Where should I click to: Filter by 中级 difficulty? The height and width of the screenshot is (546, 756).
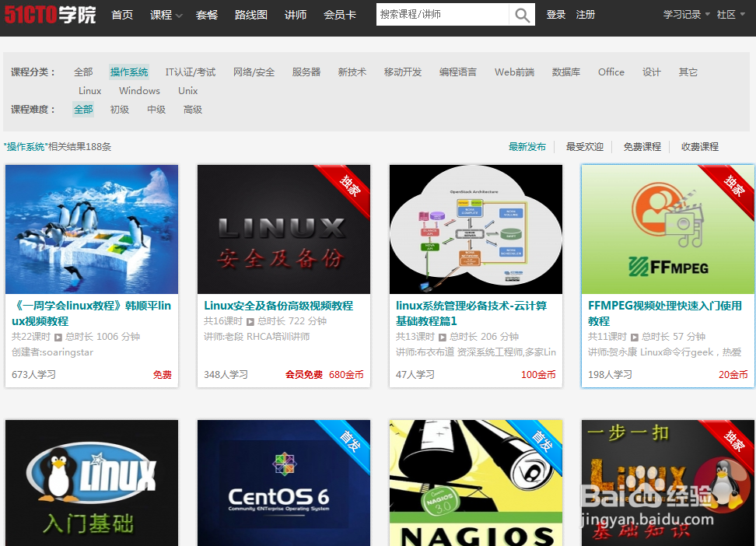tap(156, 110)
